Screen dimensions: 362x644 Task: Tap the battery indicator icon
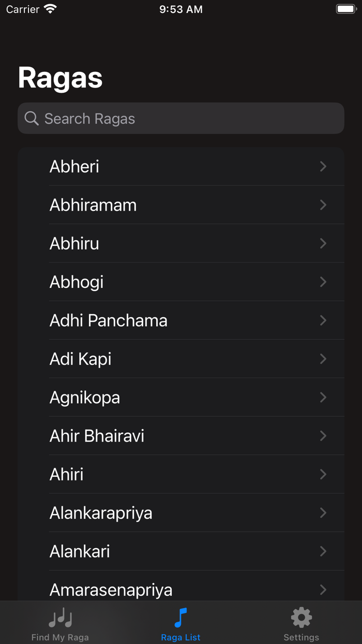[x=345, y=8]
